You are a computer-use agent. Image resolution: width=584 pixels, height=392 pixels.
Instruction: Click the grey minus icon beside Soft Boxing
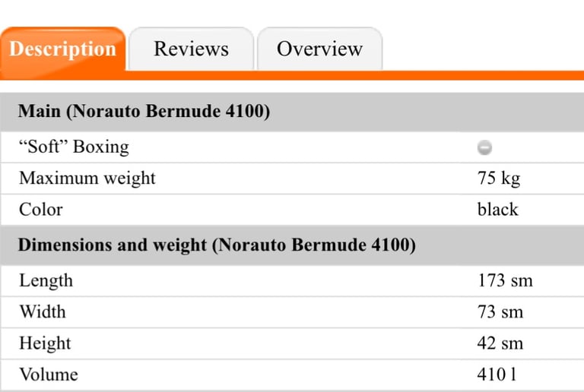[x=484, y=147]
